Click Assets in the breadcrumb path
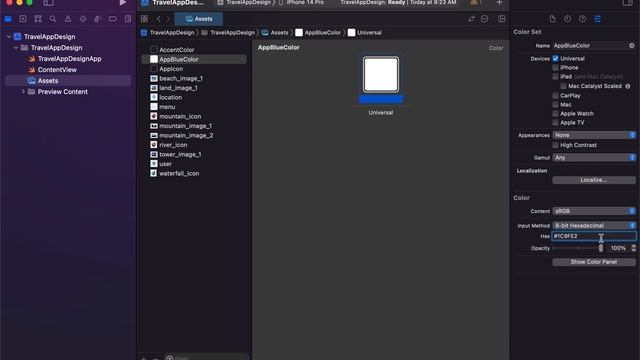The image size is (640, 360). click(x=275, y=33)
